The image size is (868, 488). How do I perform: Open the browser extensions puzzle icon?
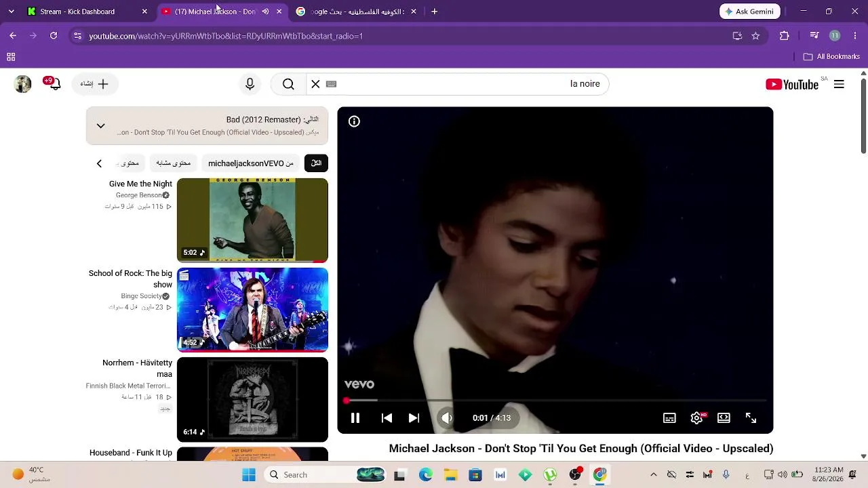(785, 36)
